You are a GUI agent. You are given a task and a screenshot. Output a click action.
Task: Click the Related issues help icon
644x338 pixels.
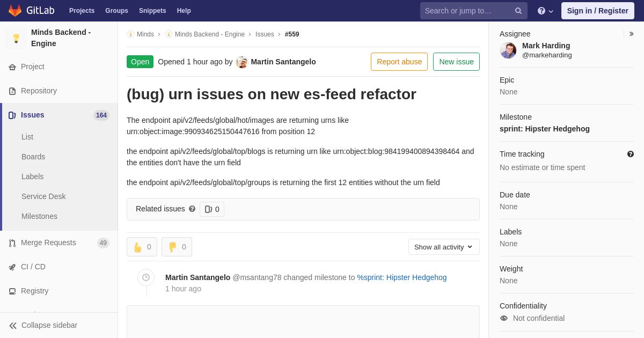[192, 209]
